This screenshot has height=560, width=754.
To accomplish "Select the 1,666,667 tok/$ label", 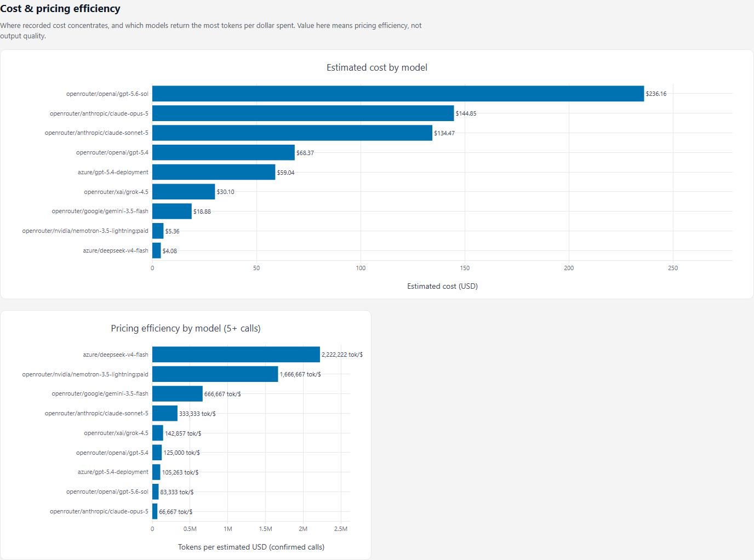I will 300,374.
